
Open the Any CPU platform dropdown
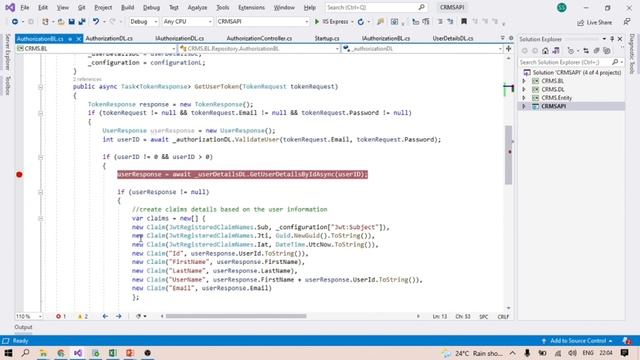[187, 22]
